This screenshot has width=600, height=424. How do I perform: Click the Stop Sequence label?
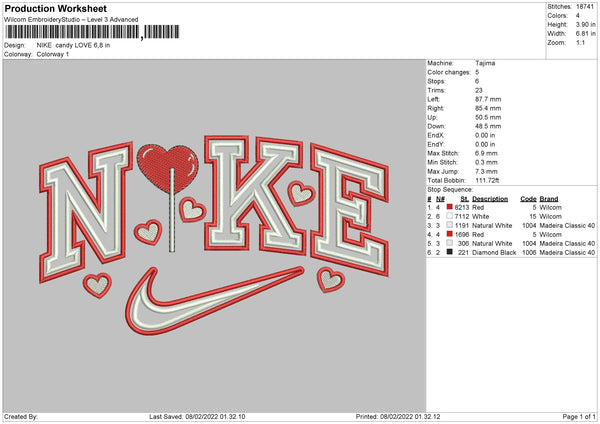tap(450, 190)
